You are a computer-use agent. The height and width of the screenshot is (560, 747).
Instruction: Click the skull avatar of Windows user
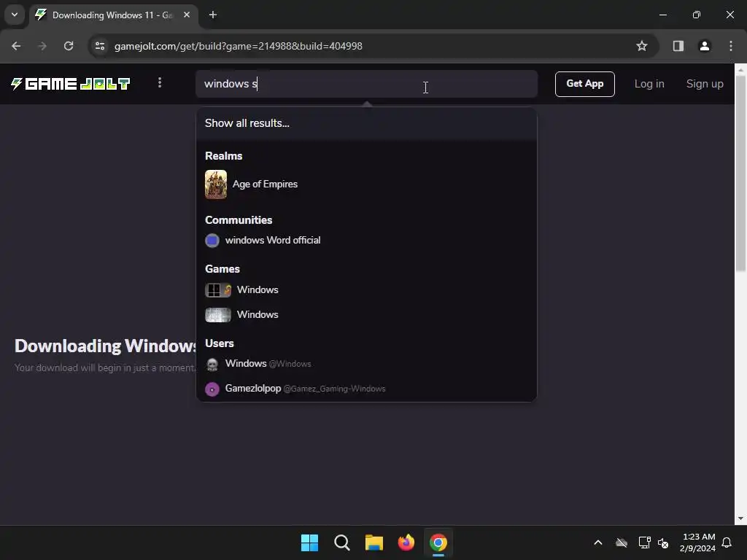point(212,365)
